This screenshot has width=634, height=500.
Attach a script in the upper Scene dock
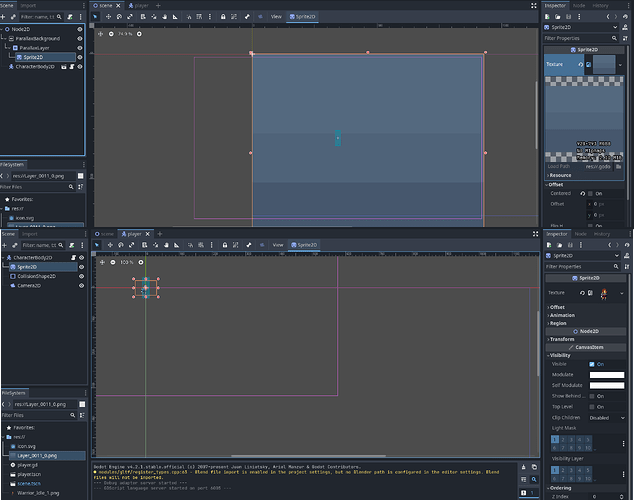pos(70,17)
